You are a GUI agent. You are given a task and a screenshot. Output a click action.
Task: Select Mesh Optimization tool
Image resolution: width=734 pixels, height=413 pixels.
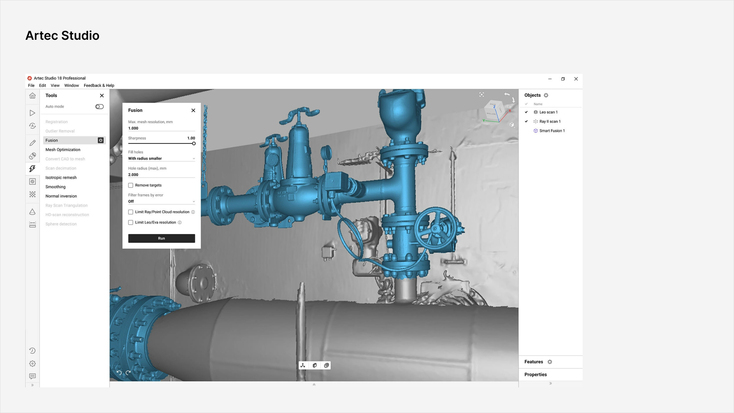[x=63, y=150]
